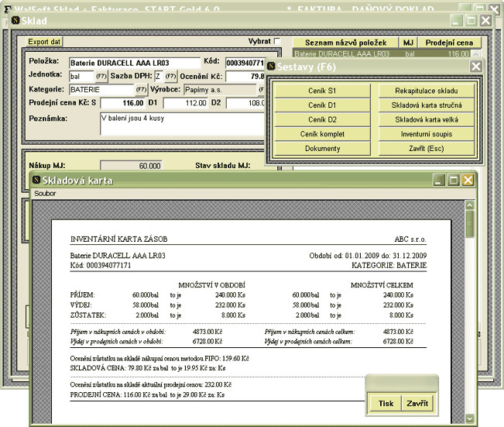Open the Ceník S1 report
The width and height of the screenshot is (504, 427).
322,91
